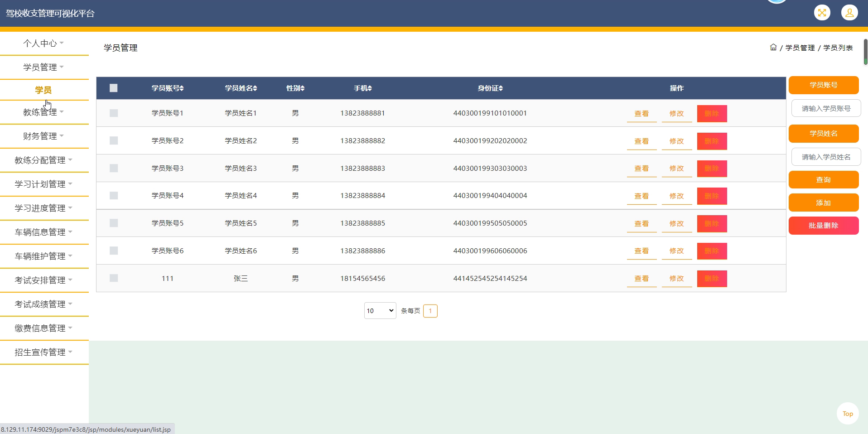Open the 考试安排管理 menu
The height and width of the screenshot is (434, 868).
click(44, 280)
